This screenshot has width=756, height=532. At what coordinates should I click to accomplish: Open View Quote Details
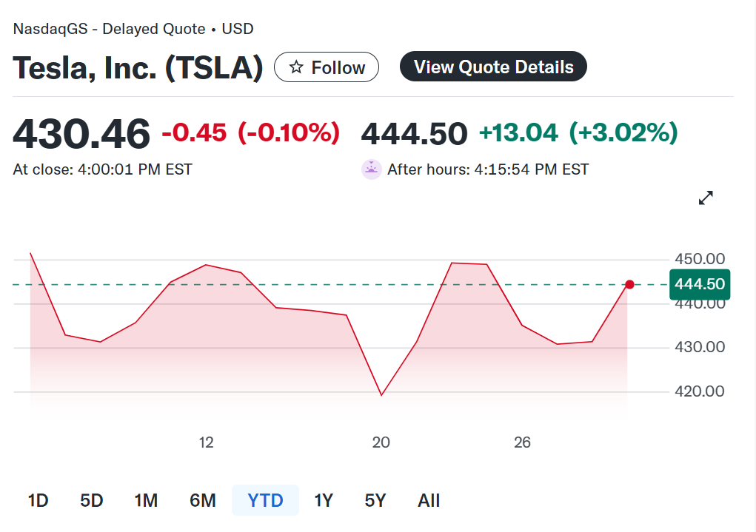click(493, 67)
